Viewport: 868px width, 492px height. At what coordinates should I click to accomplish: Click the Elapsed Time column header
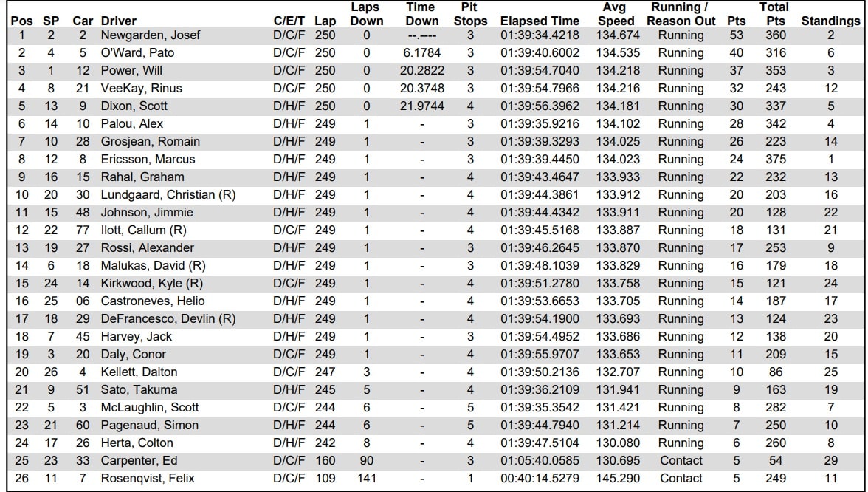click(540, 21)
